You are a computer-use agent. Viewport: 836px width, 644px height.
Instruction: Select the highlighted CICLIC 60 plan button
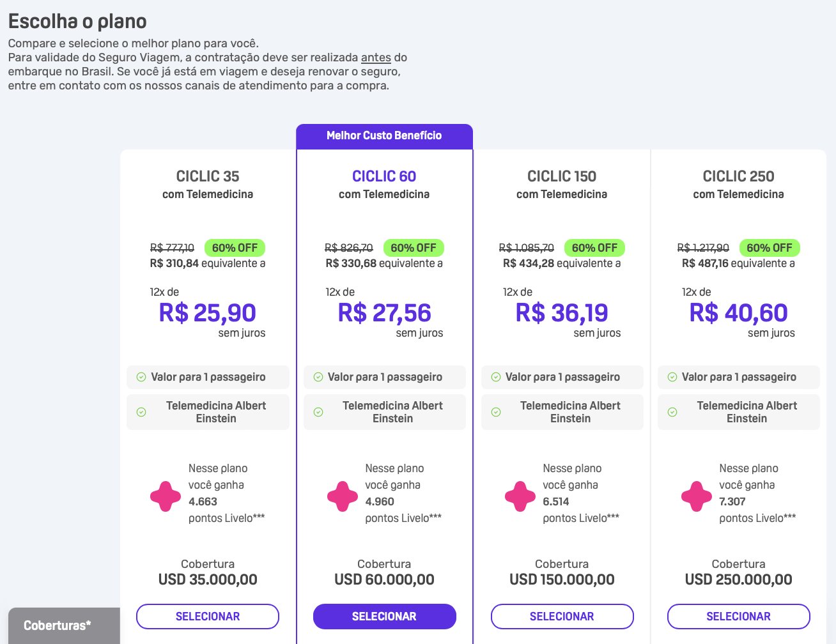point(385,617)
